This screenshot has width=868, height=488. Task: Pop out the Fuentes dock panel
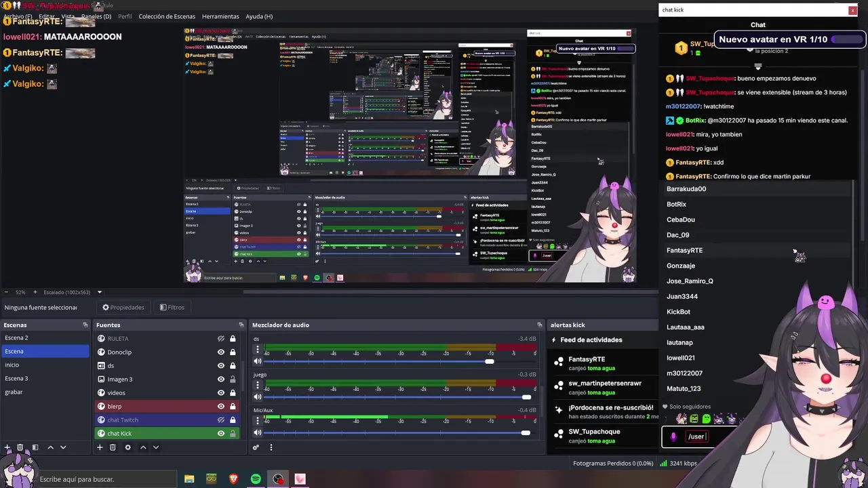241,325
